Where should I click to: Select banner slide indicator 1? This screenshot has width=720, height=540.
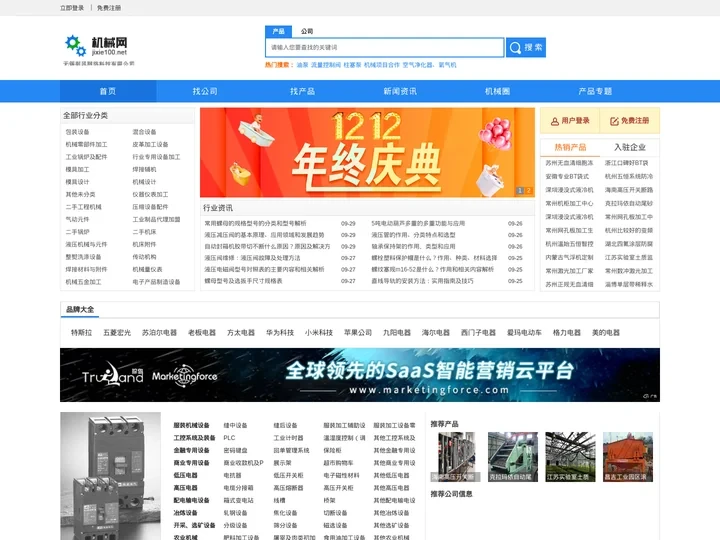(x=520, y=190)
